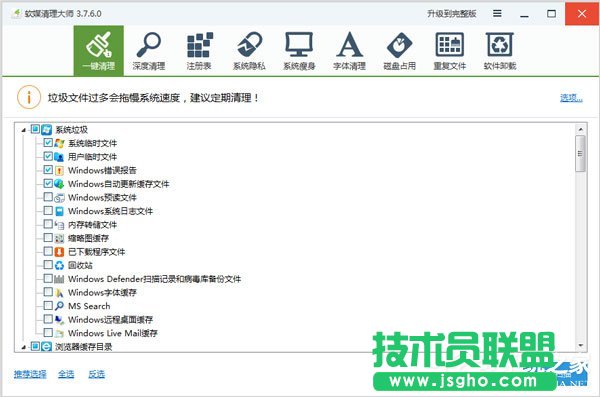Click the Windows flag icon for 系统临时文件
Screen dimensions: 600x397
point(59,143)
